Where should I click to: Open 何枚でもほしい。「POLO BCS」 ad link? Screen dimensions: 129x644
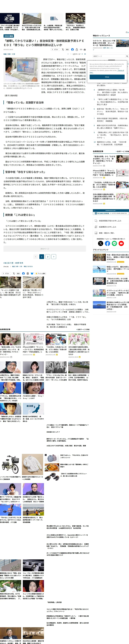pyautogui.click(x=74, y=456)
